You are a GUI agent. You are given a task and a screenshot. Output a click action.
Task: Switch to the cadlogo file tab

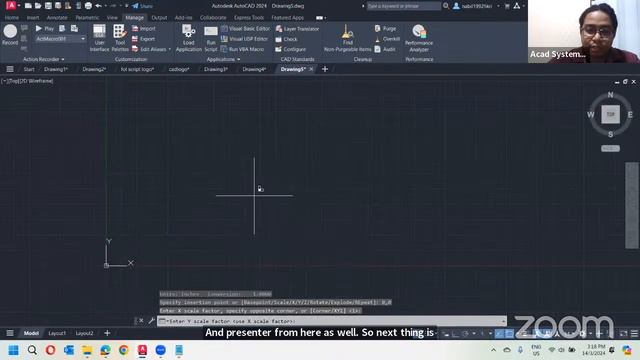coord(179,69)
